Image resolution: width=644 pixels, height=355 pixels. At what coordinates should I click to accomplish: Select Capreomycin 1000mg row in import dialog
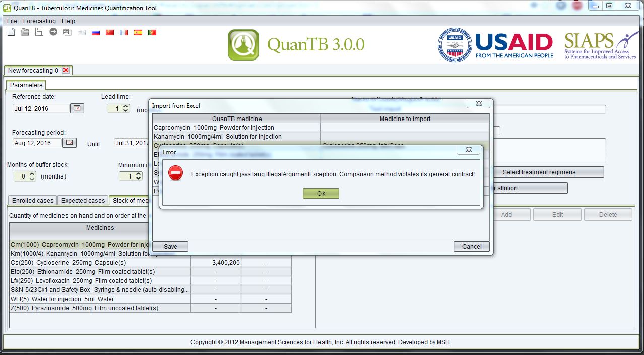[x=320, y=128]
